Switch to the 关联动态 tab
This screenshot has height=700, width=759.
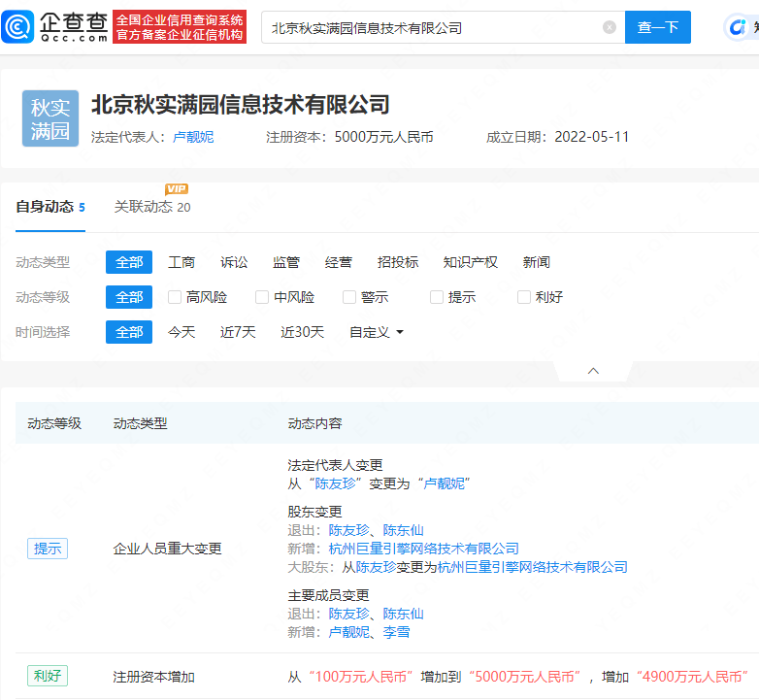[152, 207]
